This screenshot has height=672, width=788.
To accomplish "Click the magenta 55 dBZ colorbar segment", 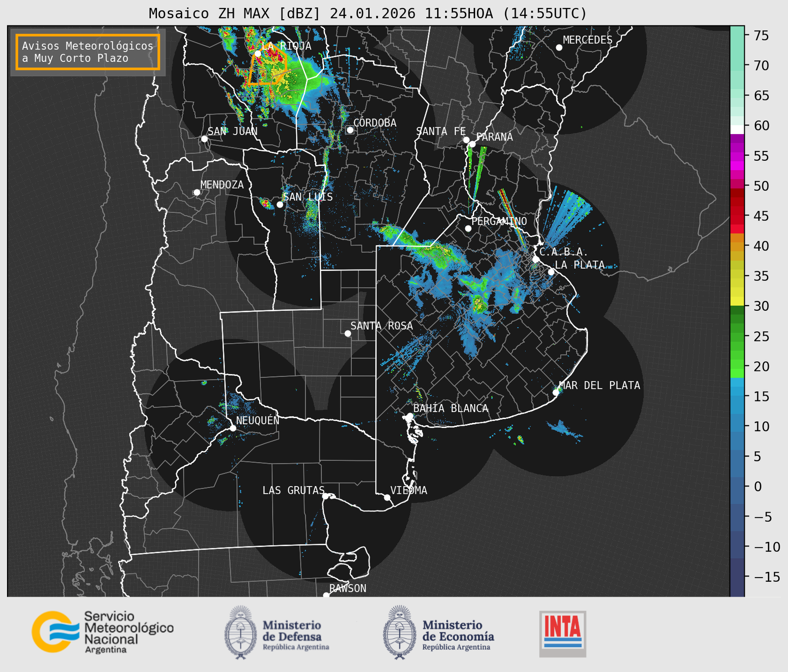I will click(737, 156).
